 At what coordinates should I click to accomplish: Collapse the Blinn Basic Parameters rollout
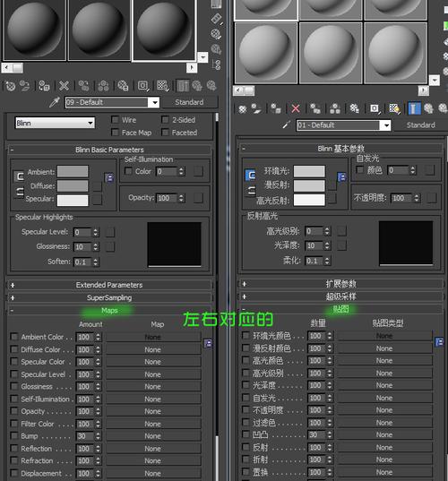pos(109,150)
